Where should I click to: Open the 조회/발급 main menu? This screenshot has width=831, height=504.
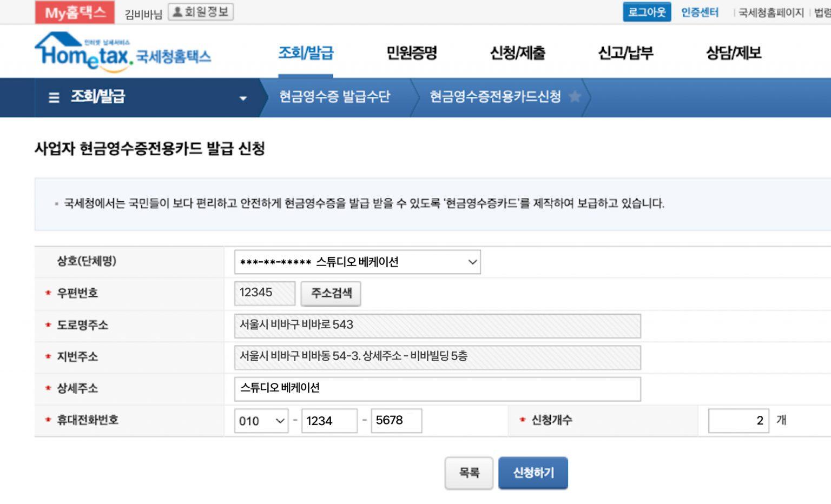click(306, 53)
